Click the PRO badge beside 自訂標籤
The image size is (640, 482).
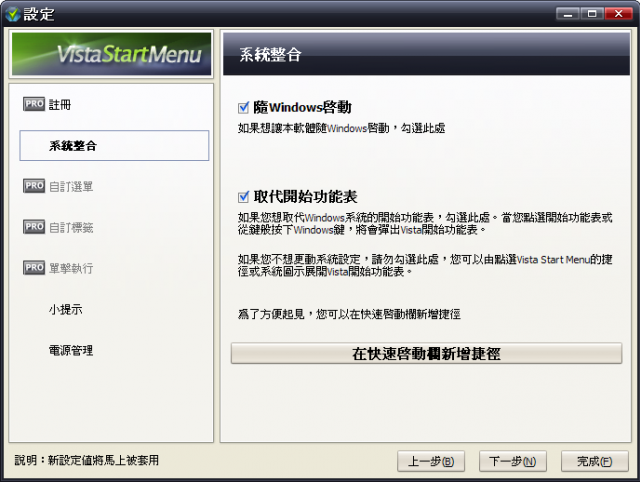point(34,227)
